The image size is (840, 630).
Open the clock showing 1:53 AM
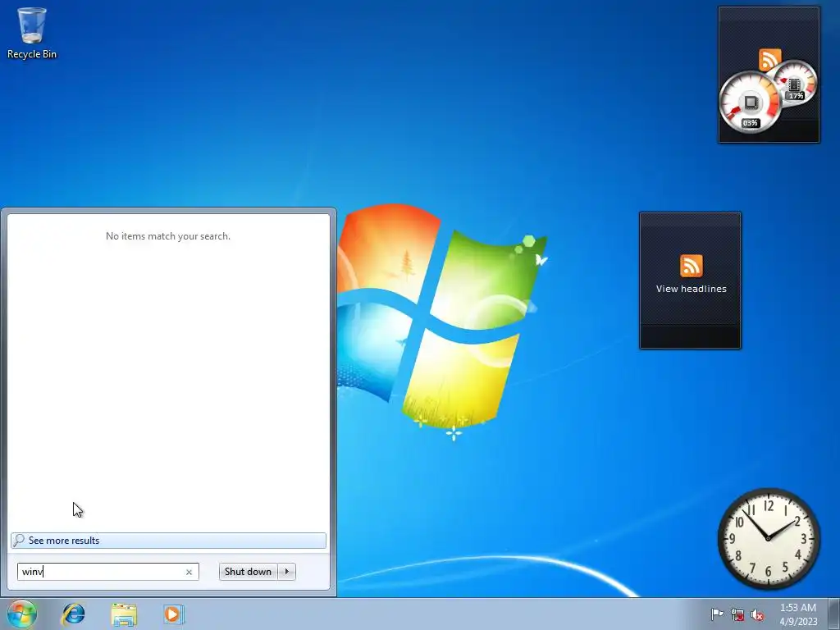(x=798, y=614)
